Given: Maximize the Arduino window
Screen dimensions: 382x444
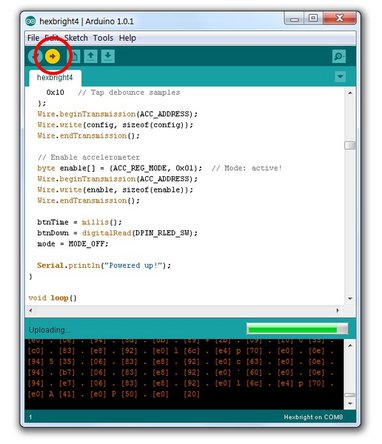Looking at the screenshot, I should [313, 18].
